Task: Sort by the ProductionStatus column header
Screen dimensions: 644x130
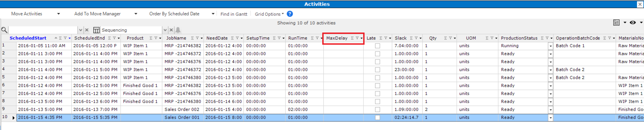Action: 519,38
